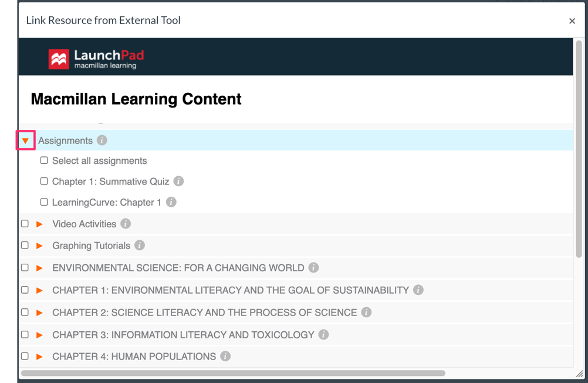Click the info icon beside LearningCurve: Chapter 1
Screen dimensions: 588x383
point(170,201)
